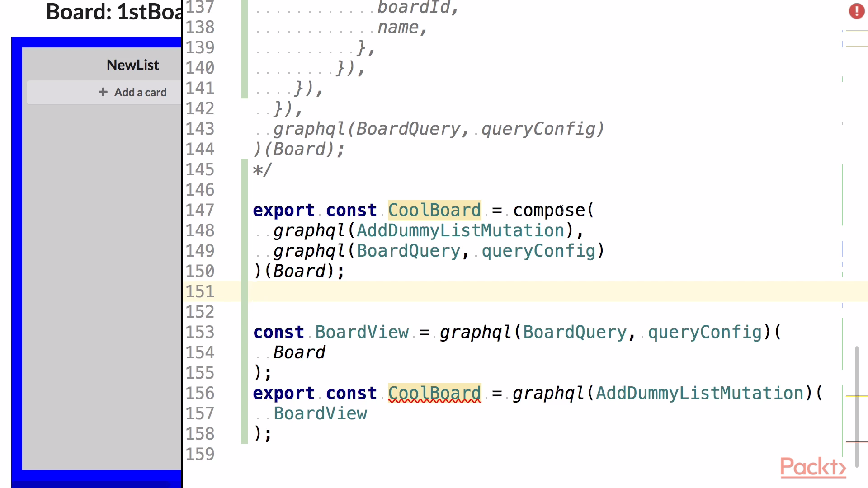Click the commented graphql on line 143
This screenshot has width=868, height=488.
click(x=309, y=129)
